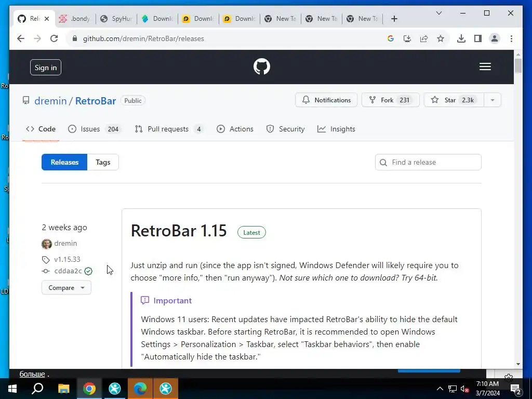This screenshot has width=532, height=399.
Task: Click the Find a release search field
Action: point(428,162)
